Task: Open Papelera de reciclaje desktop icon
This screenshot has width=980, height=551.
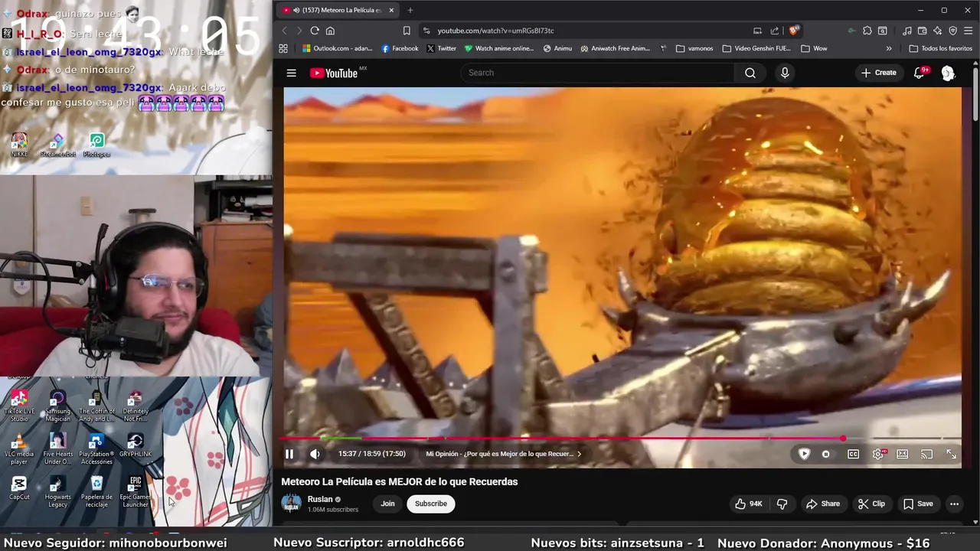Action: tap(96, 492)
